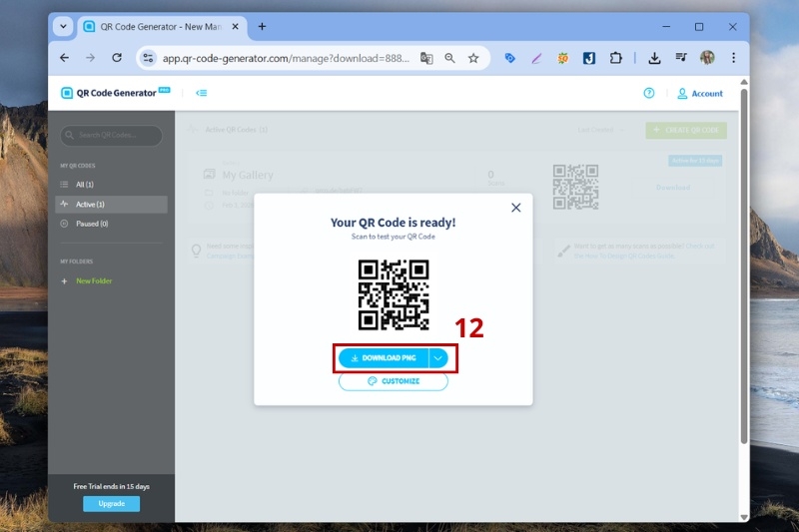Open the Chrome three-dot menu
Viewport: 799px width, 532px height.
point(733,58)
